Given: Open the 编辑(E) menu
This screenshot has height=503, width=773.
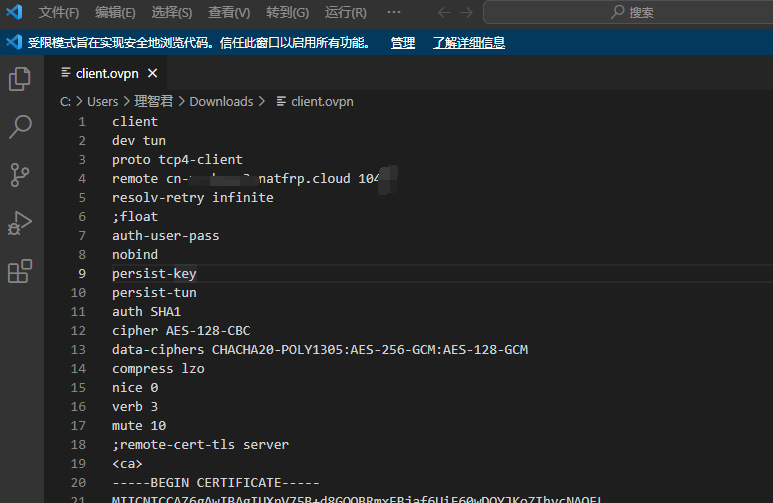Looking at the screenshot, I should tap(115, 12).
